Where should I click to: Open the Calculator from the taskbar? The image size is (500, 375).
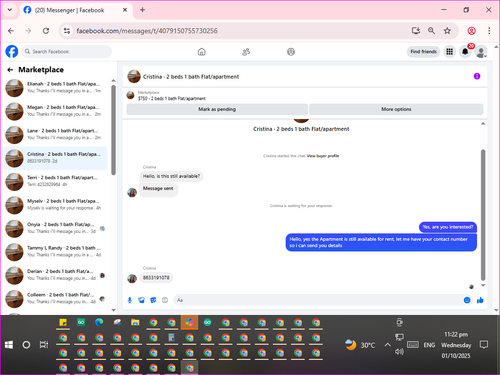[x=171, y=337]
